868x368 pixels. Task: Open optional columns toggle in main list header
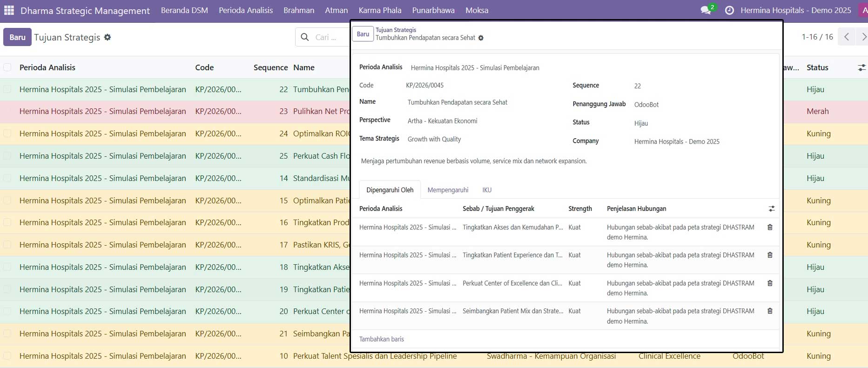861,68
